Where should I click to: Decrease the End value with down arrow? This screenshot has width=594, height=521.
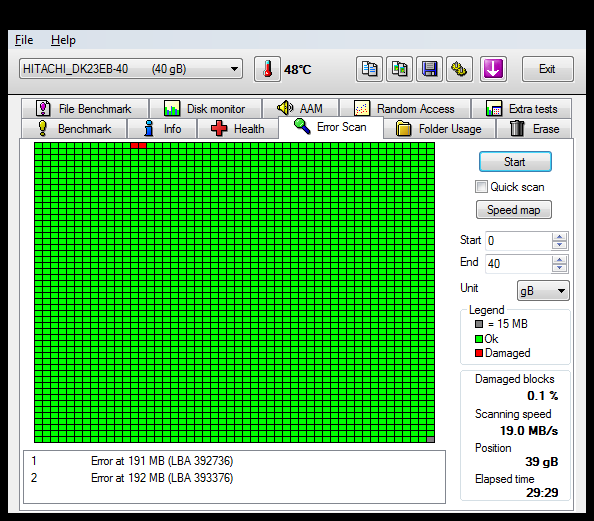pos(560,268)
